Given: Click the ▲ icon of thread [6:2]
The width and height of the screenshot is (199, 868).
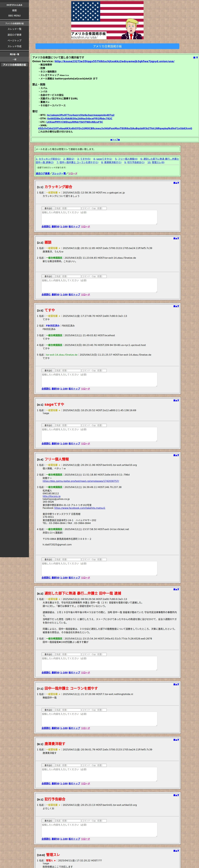Looking at the screenshot, I should 176,589.
